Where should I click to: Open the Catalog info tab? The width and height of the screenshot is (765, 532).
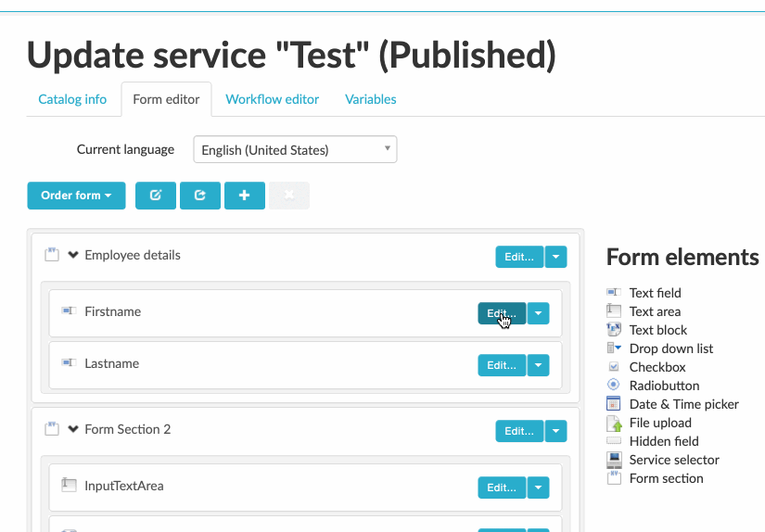72,99
